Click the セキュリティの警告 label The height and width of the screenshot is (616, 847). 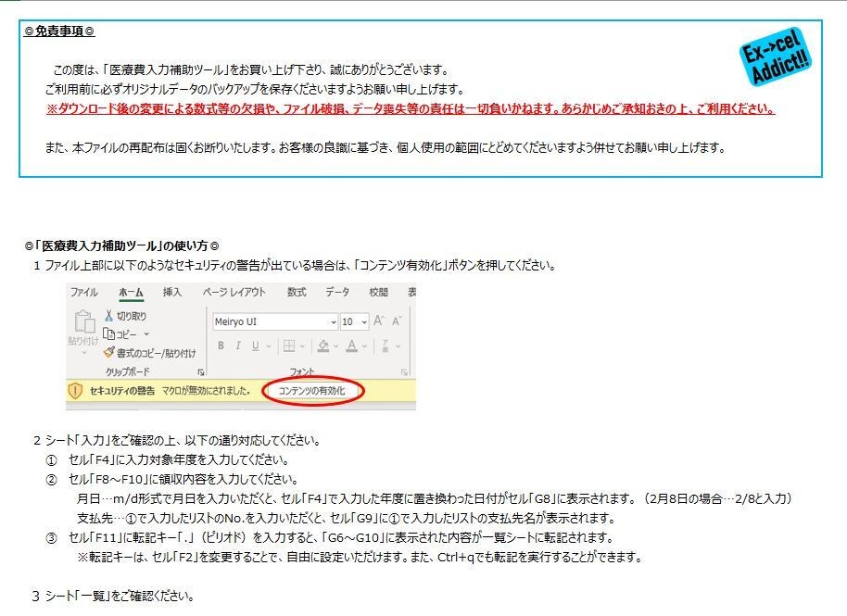click(x=122, y=390)
